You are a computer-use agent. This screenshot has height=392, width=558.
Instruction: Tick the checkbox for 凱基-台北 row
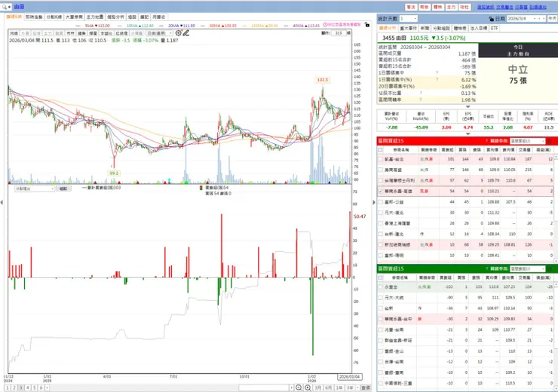pyautogui.click(x=381, y=159)
